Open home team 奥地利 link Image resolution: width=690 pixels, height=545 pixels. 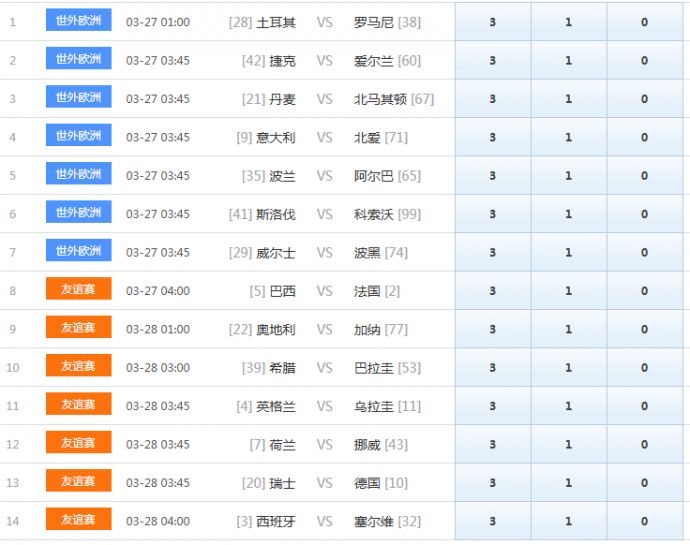(276, 329)
